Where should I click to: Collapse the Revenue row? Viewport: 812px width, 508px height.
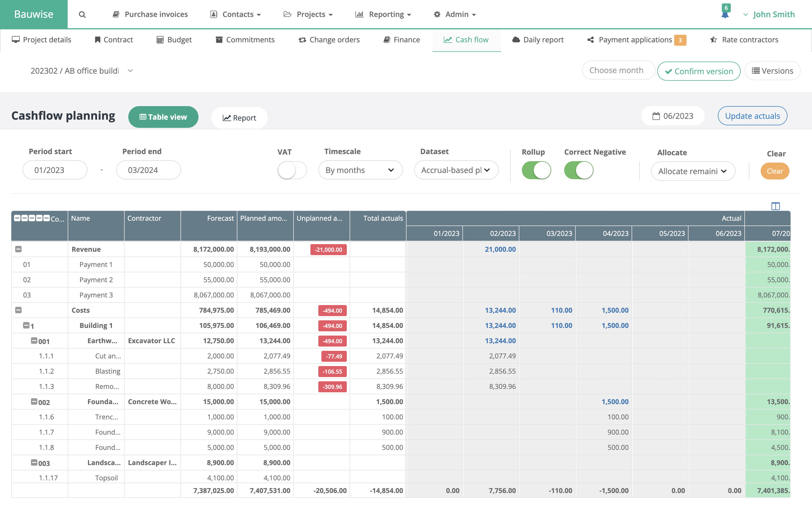click(x=18, y=249)
